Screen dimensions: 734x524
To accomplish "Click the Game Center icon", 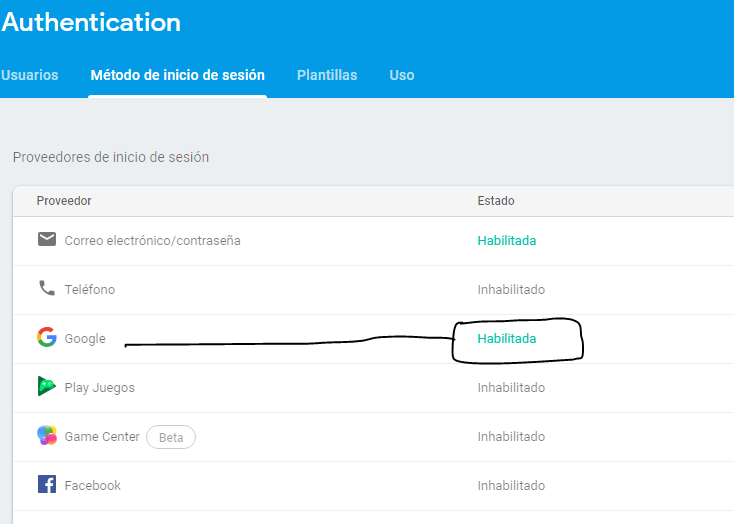I will (x=47, y=436).
